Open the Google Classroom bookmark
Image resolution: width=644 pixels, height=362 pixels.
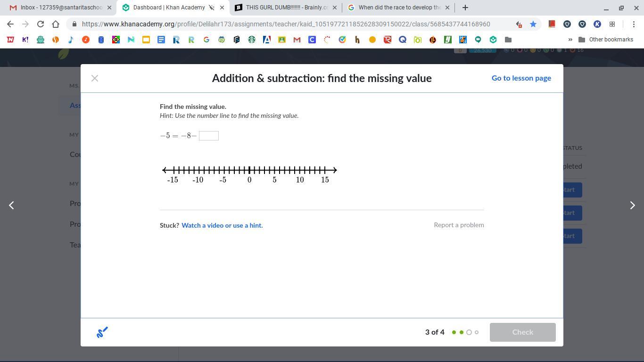pos(282,40)
